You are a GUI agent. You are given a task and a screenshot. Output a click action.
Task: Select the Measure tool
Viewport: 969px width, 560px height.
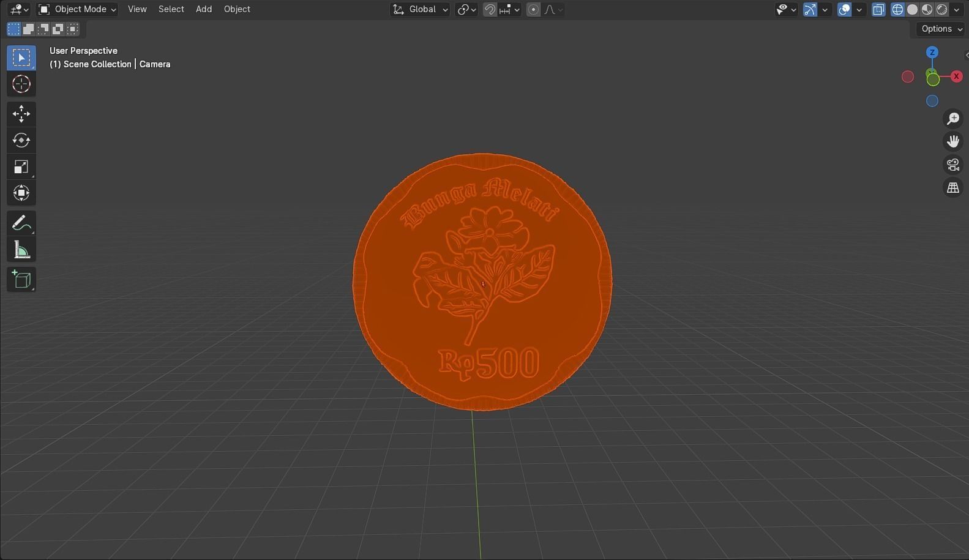(x=21, y=250)
